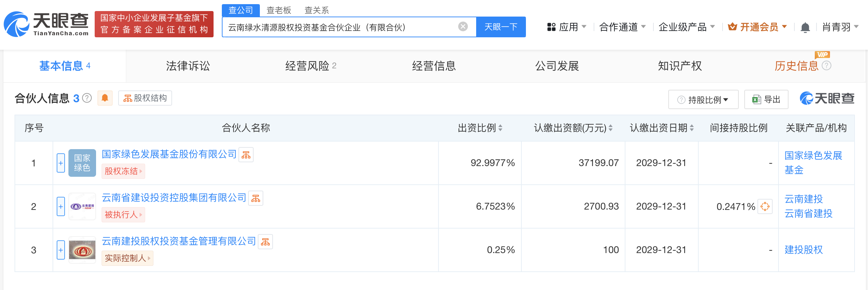Open the 开通会员 membership menu
The width and height of the screenshot is (868, 290).
757,27
